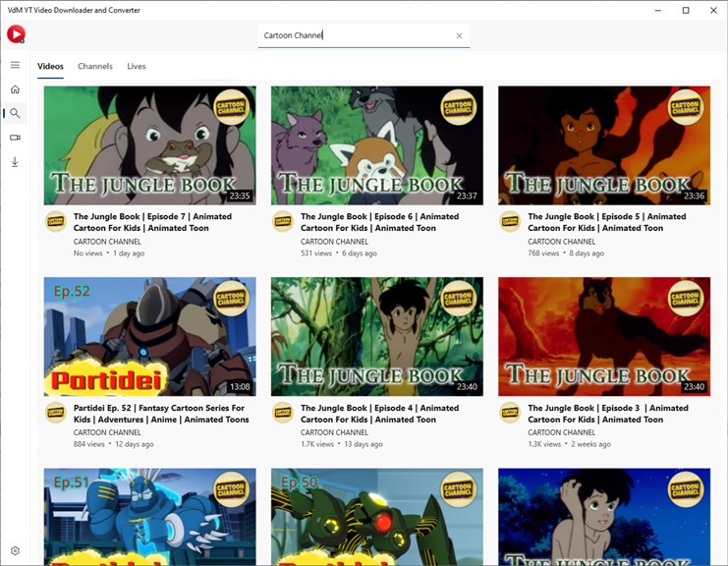Image resolution: width=728 pixels, height=566 pixels.
Task: Click the red VdM app logo
Action: (16, 34)
